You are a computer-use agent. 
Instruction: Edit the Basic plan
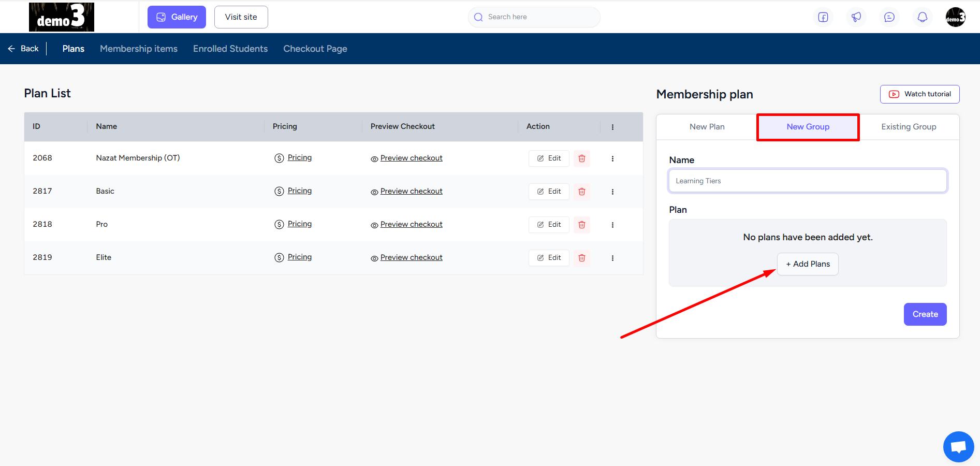pyautogui.click(x=549, y=192)
